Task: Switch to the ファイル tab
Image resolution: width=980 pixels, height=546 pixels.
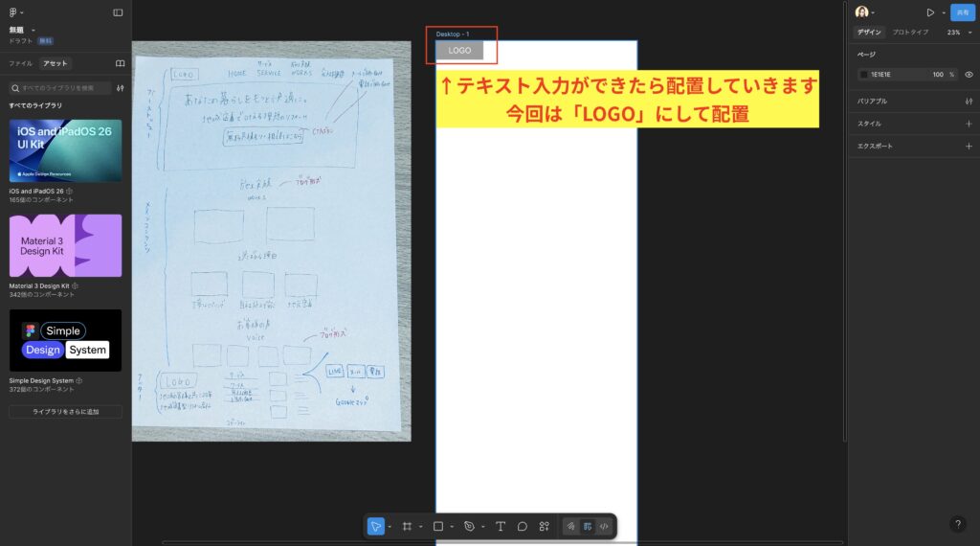Action: (x=20, y=63)
